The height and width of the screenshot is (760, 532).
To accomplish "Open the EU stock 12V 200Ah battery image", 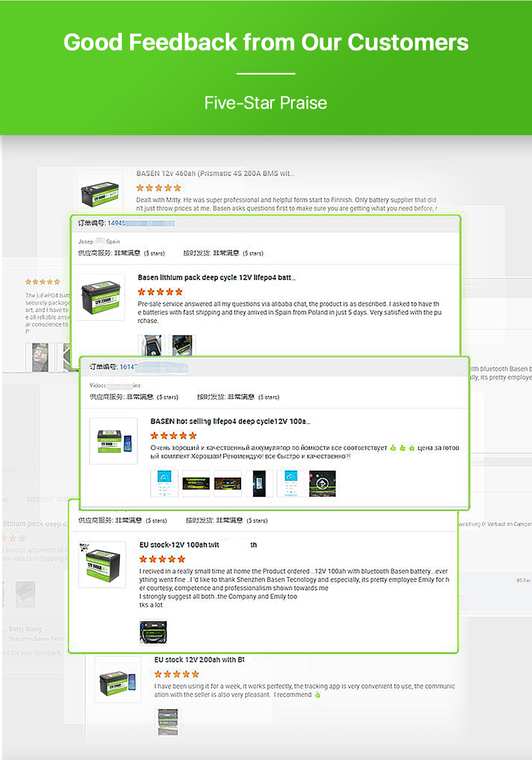I will click(119, 682).
